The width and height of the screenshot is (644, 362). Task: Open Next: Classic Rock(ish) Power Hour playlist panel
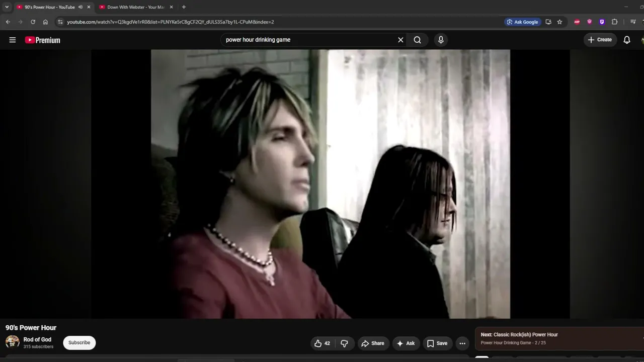(559, 338)
